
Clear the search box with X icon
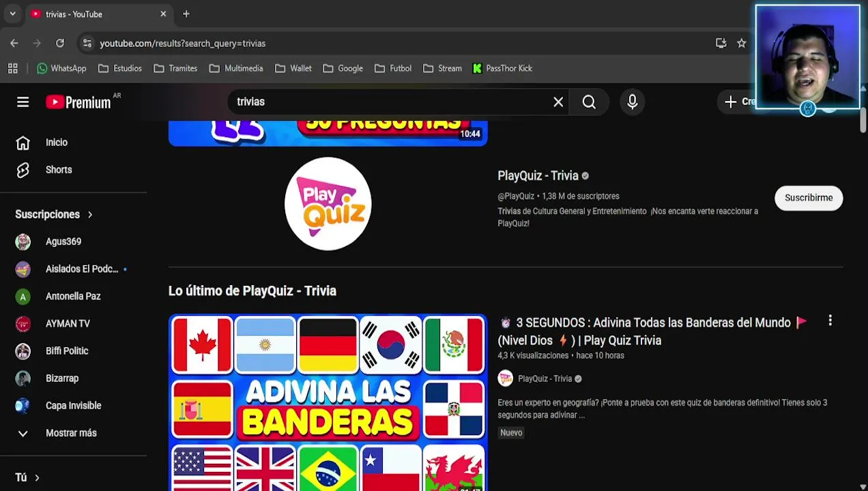point(558,102)
